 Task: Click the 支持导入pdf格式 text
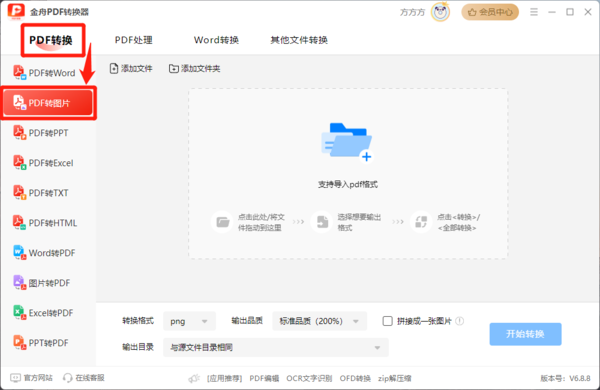coord(348,184)
